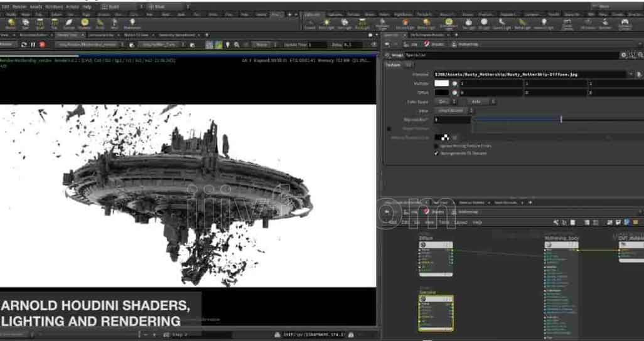The width and height of the screenshot is (644, 341).
Task: Open the white Multiply color swatch
Action: (442, 83)
